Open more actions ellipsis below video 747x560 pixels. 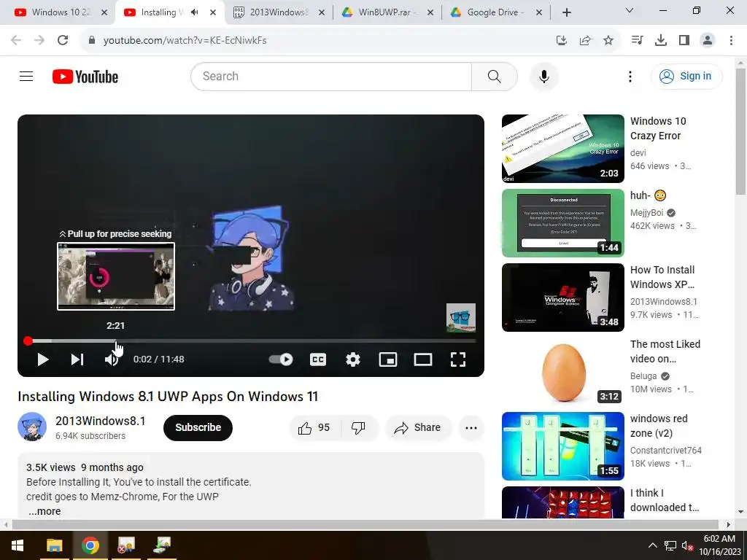(471, 427)
